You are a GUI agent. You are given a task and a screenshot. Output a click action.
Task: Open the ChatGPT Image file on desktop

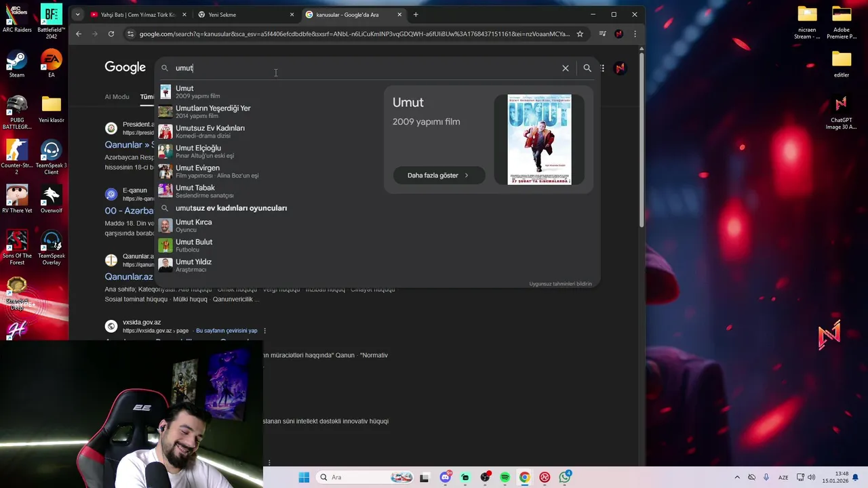[x=842, y=112]
